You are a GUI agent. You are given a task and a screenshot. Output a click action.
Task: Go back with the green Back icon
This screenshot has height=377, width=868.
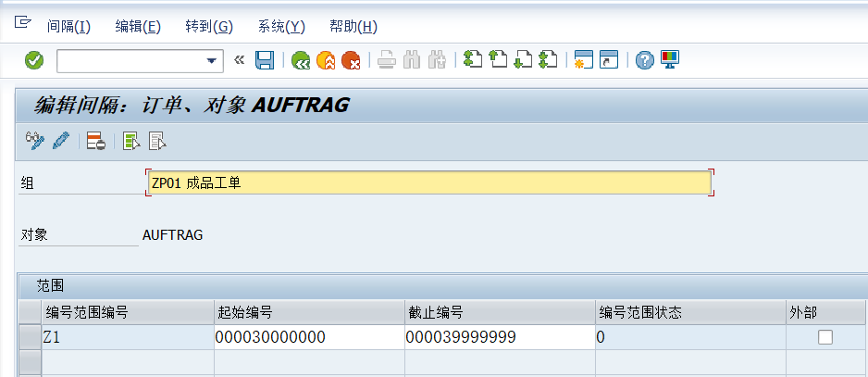(301, 60)
